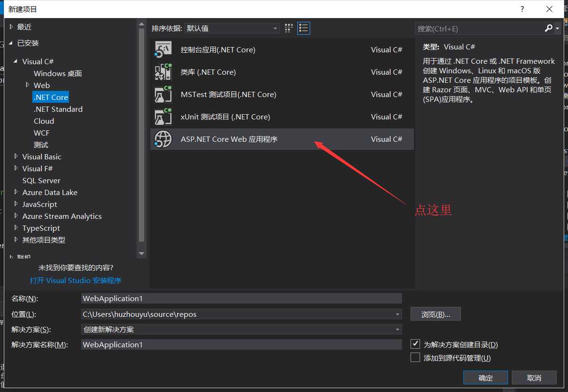Screen dimensions: 568x392
Task: Click the ASP.NET Core Web application globe icon
Action: (x=163, y=139)
